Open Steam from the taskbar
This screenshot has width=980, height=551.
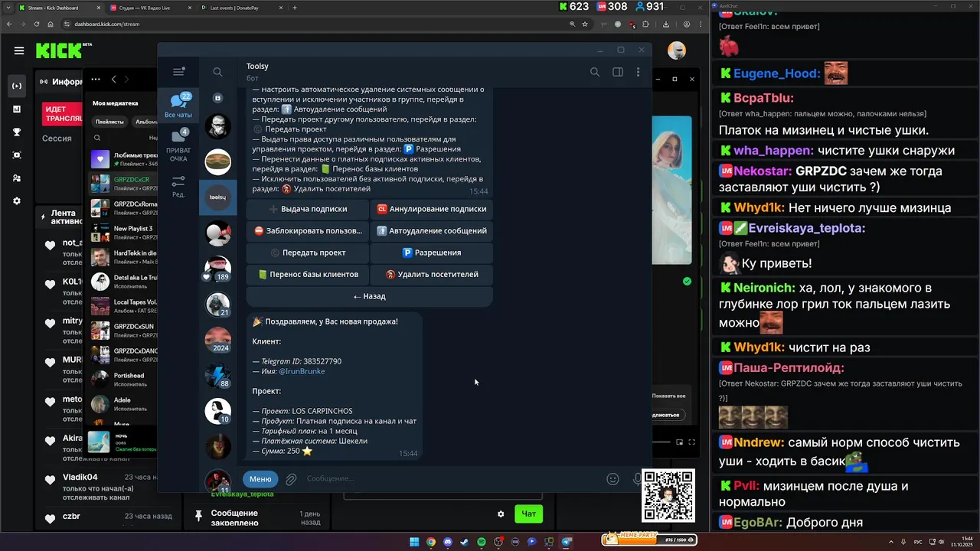coord(465,542)
